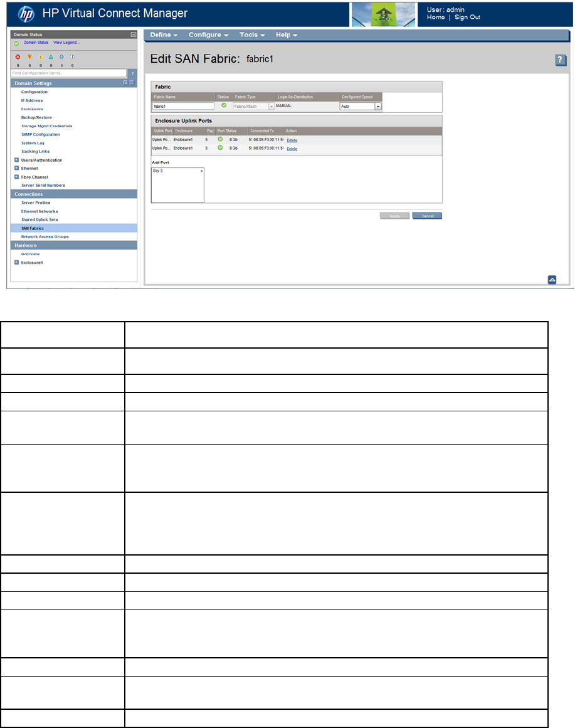The height and width of the screenshot is (728, 575).
Task: Click the Find Configuration Items search field
Action: point(69,73)
